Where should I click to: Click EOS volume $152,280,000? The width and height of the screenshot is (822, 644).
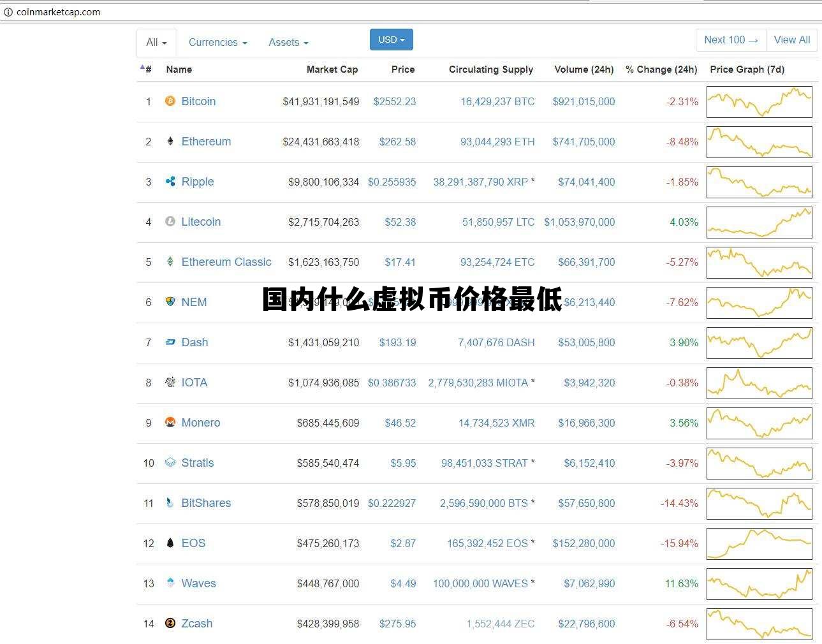click(583, 543)
